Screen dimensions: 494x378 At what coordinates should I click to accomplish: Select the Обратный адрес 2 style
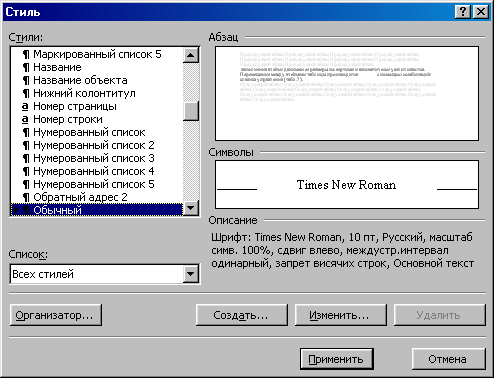pos(97,197)
